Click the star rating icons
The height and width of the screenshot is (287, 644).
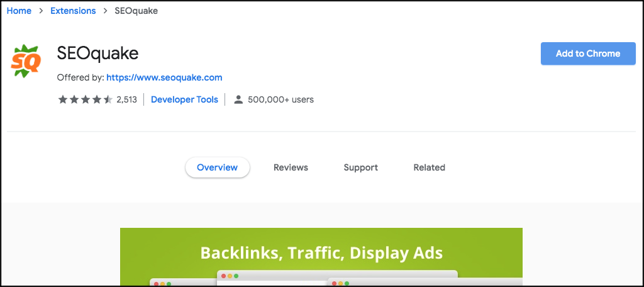pos(86,99)
